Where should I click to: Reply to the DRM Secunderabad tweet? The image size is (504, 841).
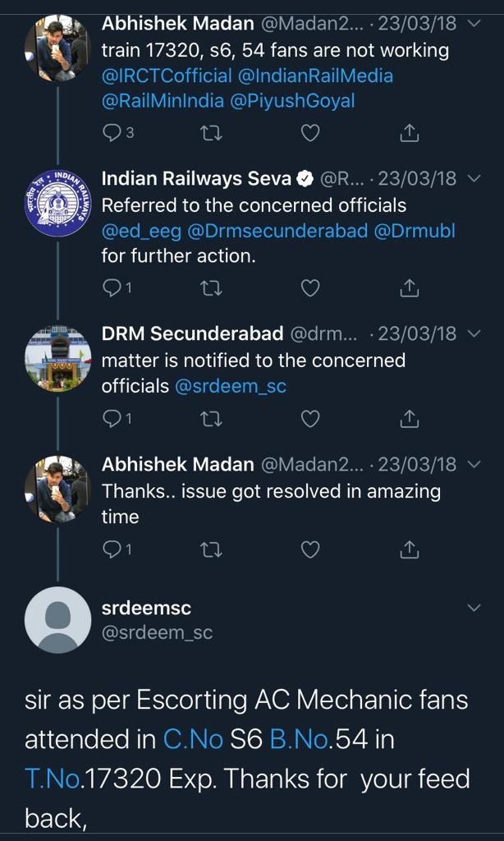point(112,419)
